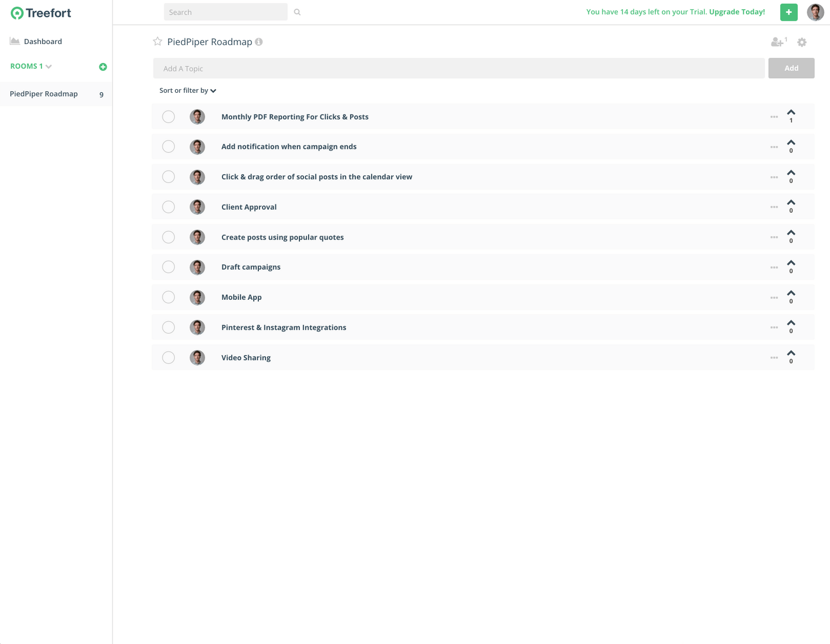This screenshot has width=830, height=644.
Task: Focus the Search input field
Action: point(226,12)
